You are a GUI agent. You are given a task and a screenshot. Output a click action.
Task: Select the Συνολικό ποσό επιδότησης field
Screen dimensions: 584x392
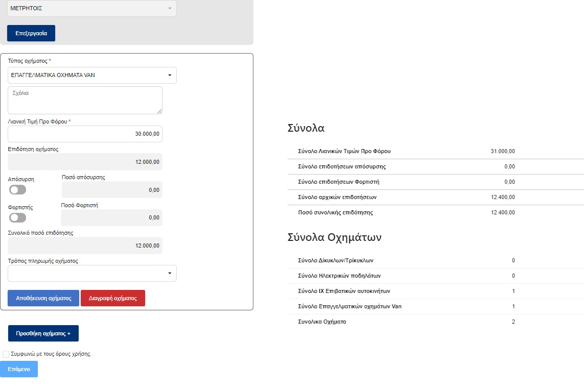(x=85, y=246)
